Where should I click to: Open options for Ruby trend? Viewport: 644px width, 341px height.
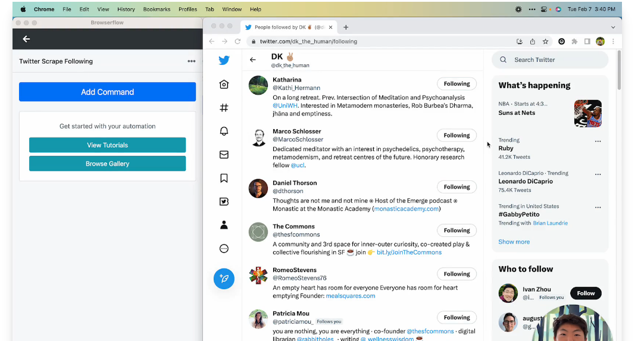click(598, 141)
